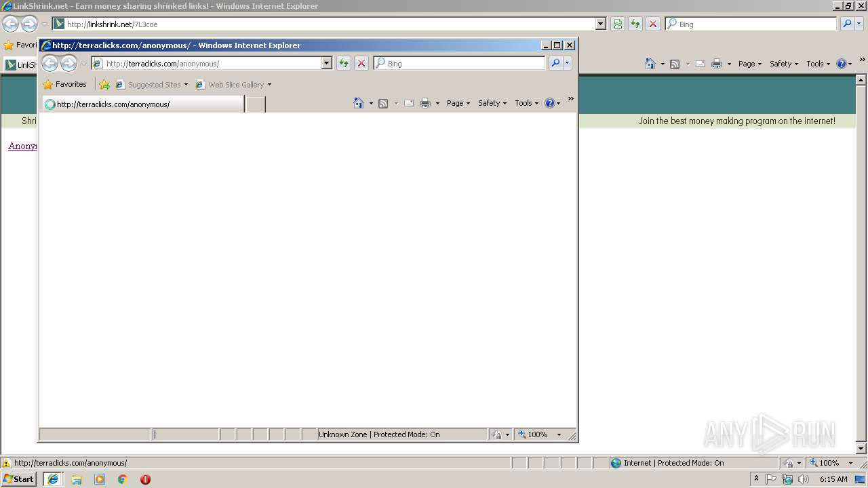
Task: Click 'Join the best money making program' banner text
Action: [x=736, y=121]
